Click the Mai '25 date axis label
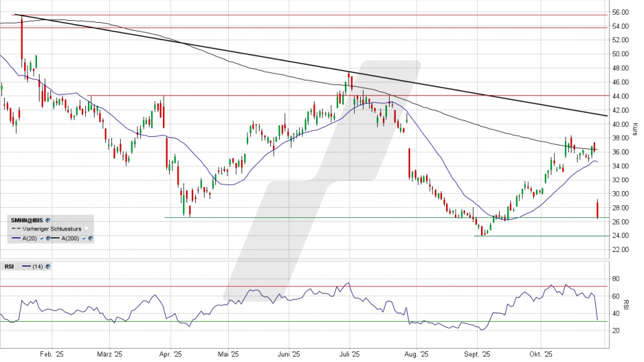Viewport: 644px width, 362px height. (228, 354)
